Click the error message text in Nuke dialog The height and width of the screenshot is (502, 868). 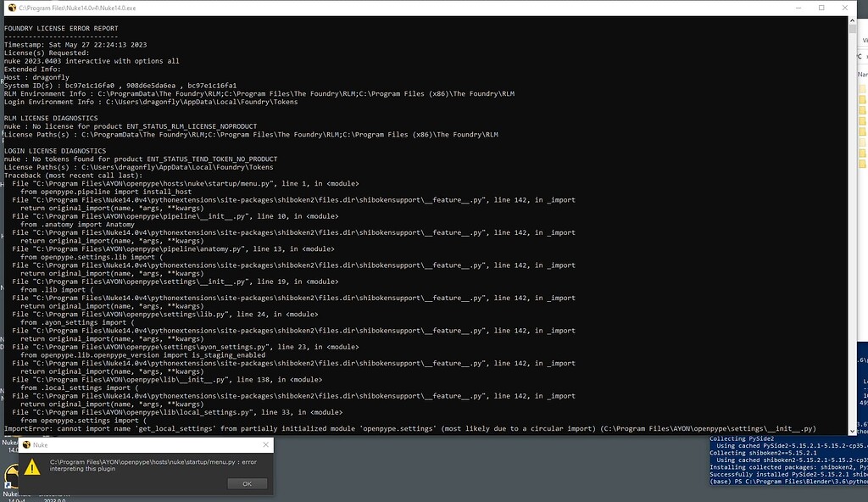pos(153,465)
